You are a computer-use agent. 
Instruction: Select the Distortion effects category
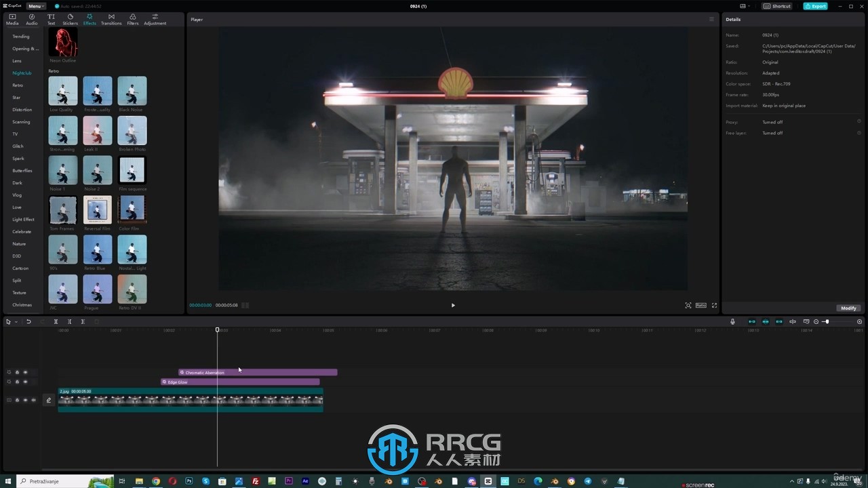[x=22, y=110]
